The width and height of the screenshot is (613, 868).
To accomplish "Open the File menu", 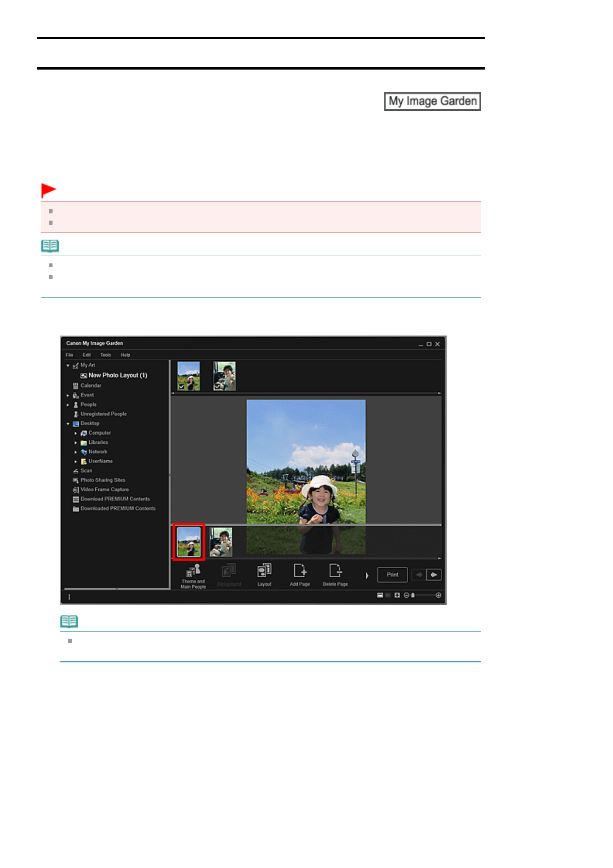I will 70,355.
